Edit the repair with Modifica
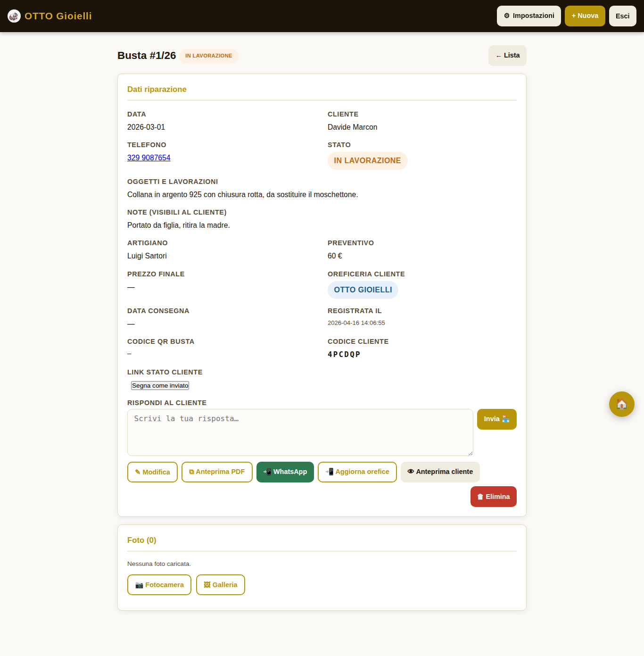The height and width of the screenshot is (656, 644). click(x=152, y=472)
